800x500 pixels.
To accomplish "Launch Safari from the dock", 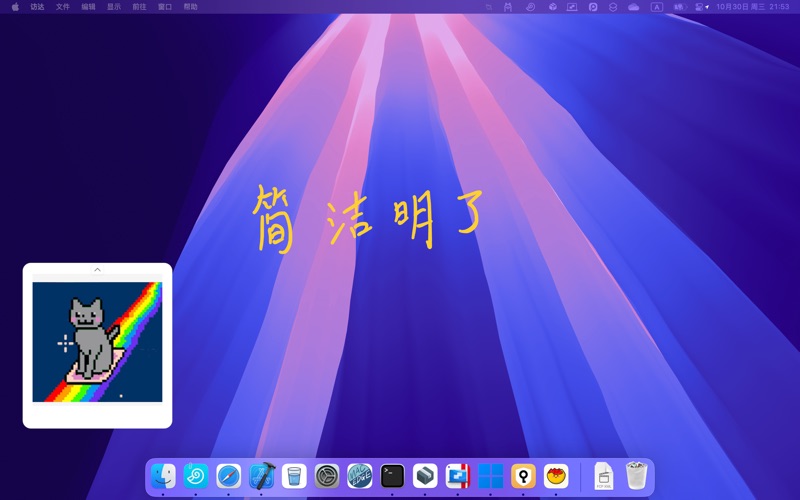I will (229, 476).
